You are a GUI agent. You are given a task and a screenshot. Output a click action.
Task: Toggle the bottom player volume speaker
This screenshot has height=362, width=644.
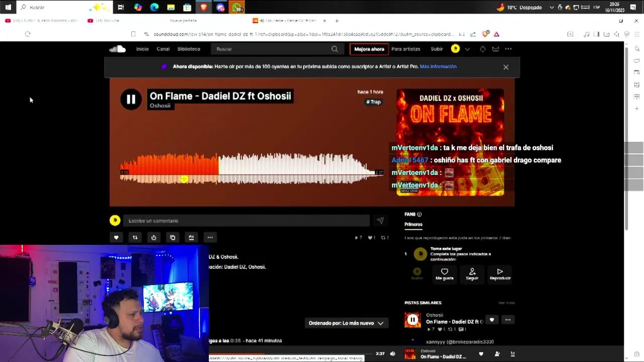(x=392, y=354)
